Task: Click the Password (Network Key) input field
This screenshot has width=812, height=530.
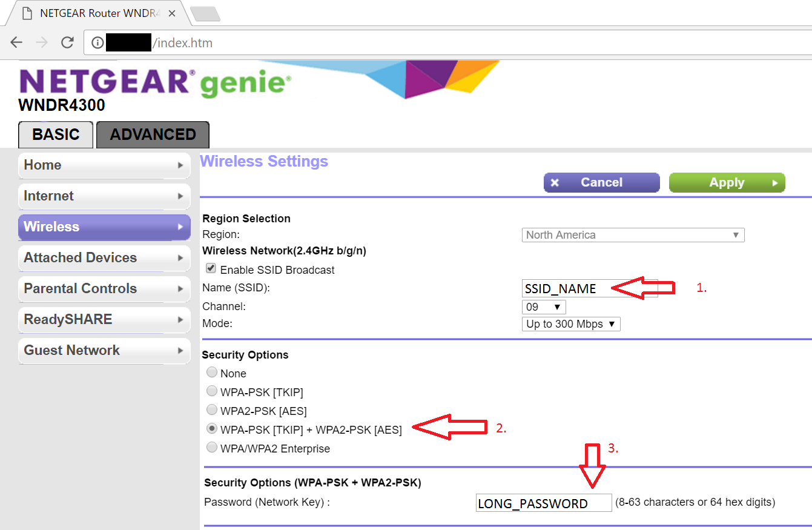Action: point(543,502)
